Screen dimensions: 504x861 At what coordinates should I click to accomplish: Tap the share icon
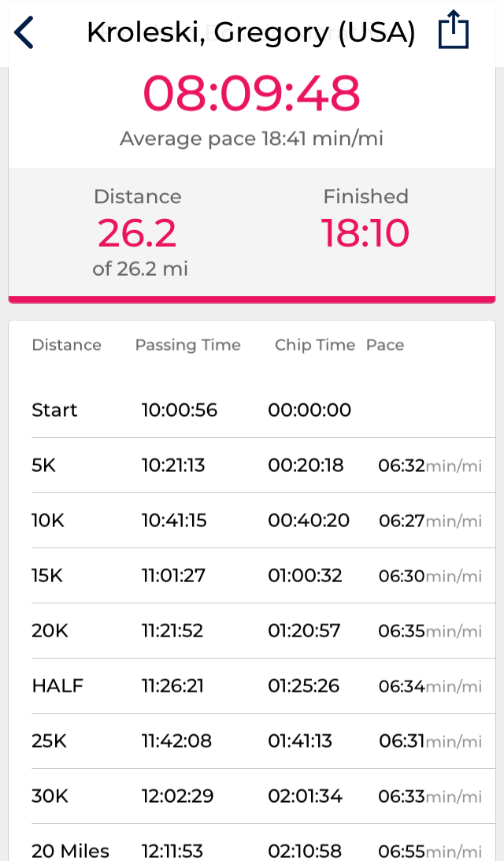[x=453, y=32]
